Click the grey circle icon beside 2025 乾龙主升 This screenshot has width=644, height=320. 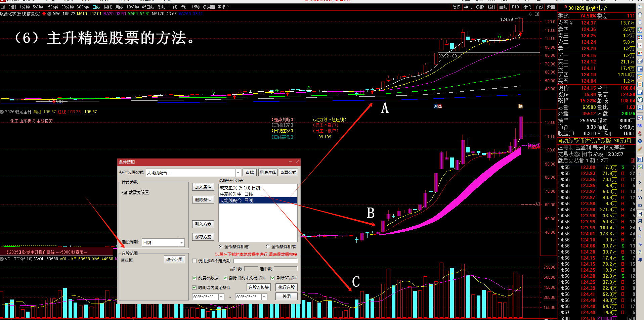pyautogui.click(x=2, y=112)
